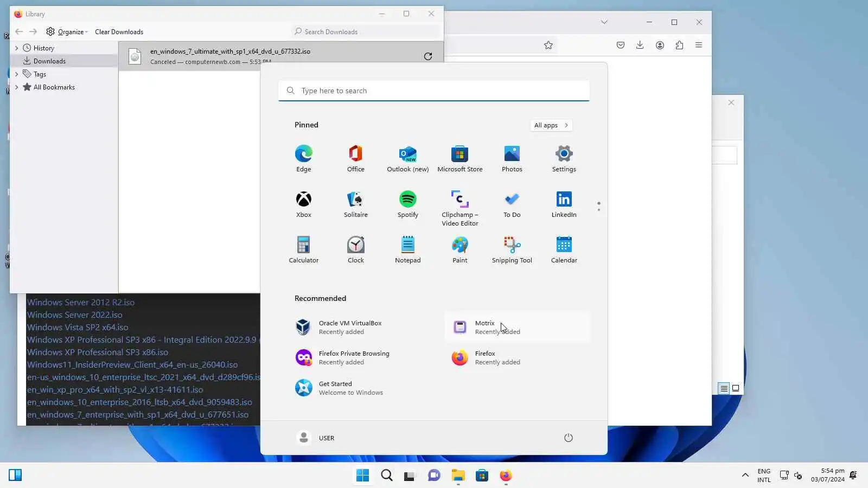This screenshot has height=488, width=868.
Task: Open Firefox extensions panel
Action: [679, 46]
